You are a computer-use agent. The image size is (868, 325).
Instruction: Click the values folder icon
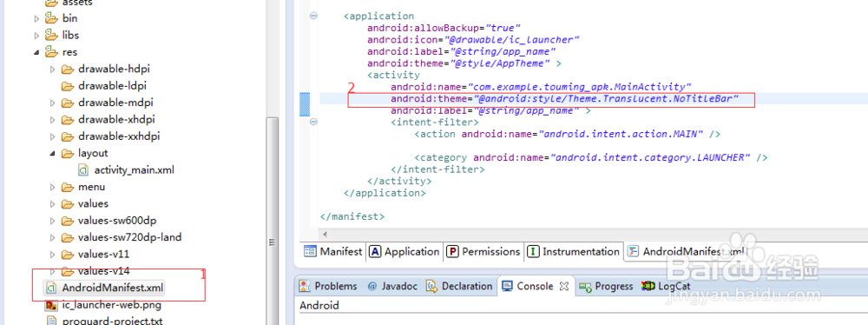click(68, 203)
